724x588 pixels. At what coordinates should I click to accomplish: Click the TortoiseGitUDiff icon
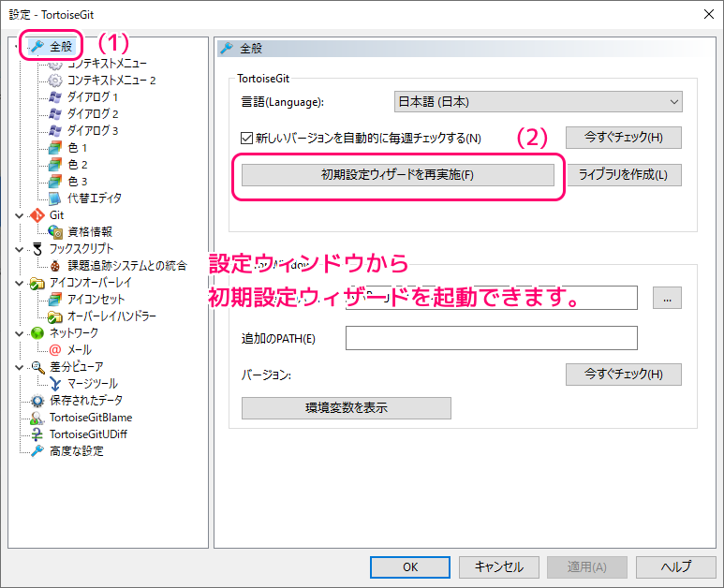point(37,434)
